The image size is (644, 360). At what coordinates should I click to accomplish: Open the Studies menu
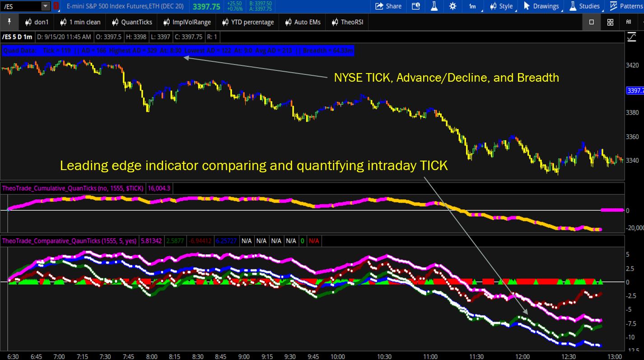click(585, 6)
